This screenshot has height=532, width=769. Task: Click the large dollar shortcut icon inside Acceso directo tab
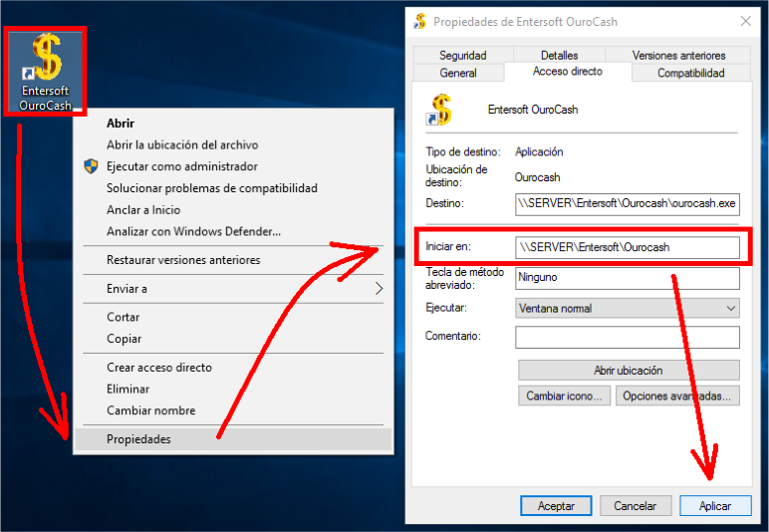pyautogui.click(x=439, y=110)
